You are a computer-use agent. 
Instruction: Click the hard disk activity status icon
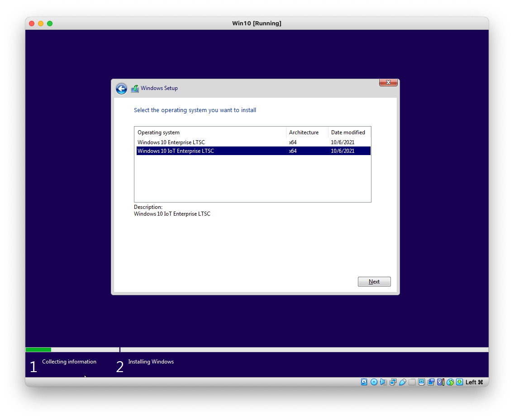(x=364, y=382)
